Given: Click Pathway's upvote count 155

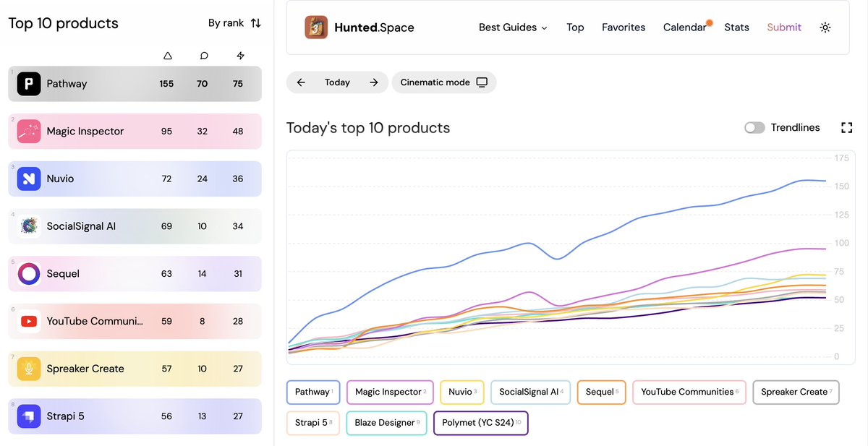Looking at the screenshot, I should [x=166, y=84].
